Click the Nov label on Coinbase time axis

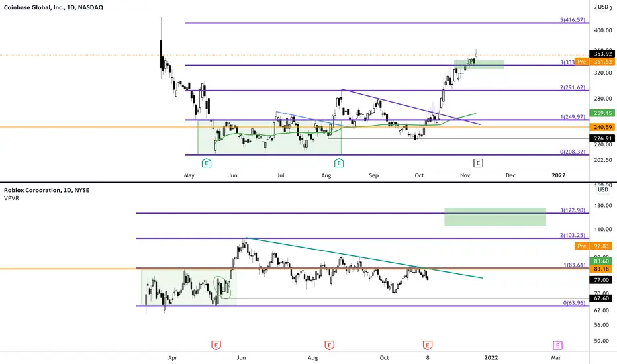click(x=465, y=175)
